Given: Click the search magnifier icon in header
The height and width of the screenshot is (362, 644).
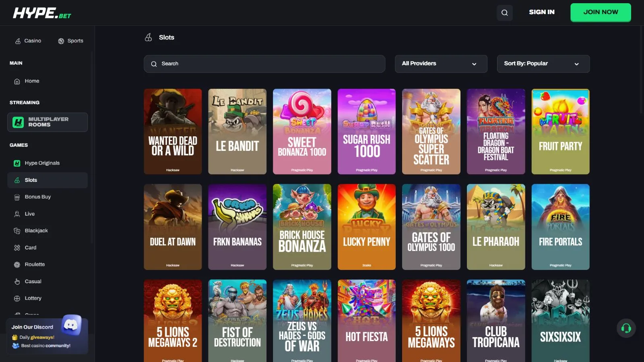Looking at the screenshot, I should tap(504, 12).
